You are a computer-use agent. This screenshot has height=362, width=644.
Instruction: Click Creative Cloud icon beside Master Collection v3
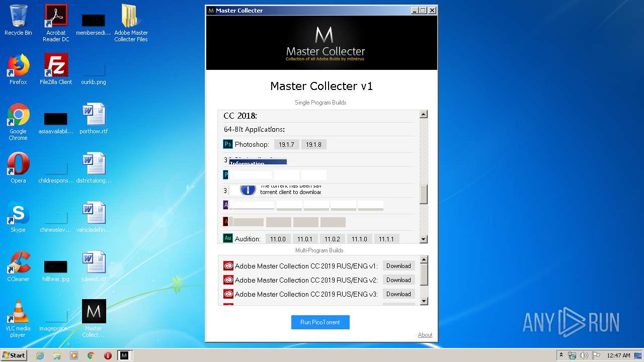228,294
